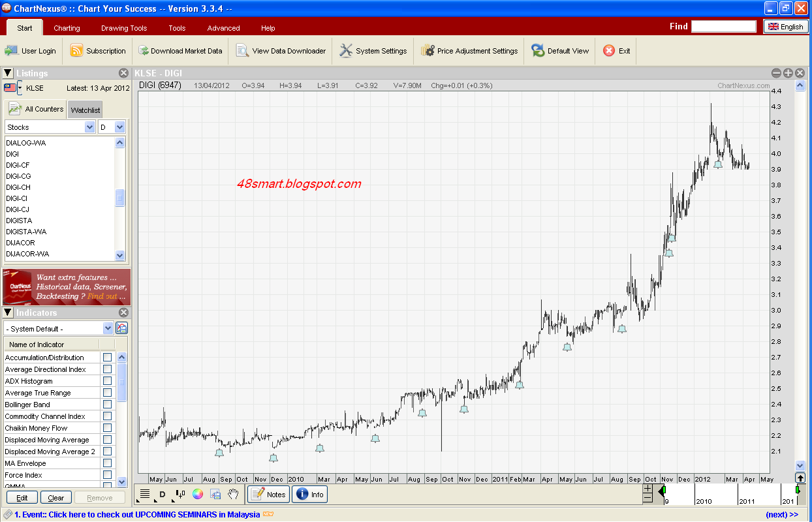Click the listings scrollbar down arrow
812x522 pixels.
[x=119, y=255]
